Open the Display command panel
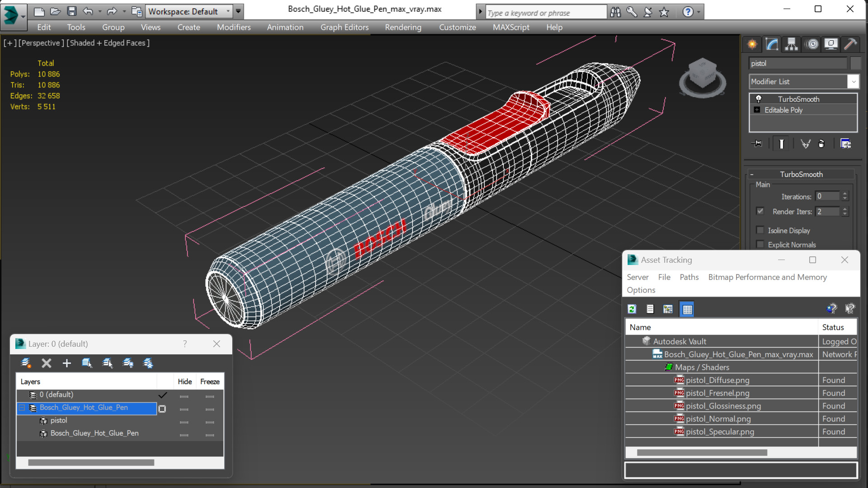Screen dimensions: 868x488 (830, 44)
